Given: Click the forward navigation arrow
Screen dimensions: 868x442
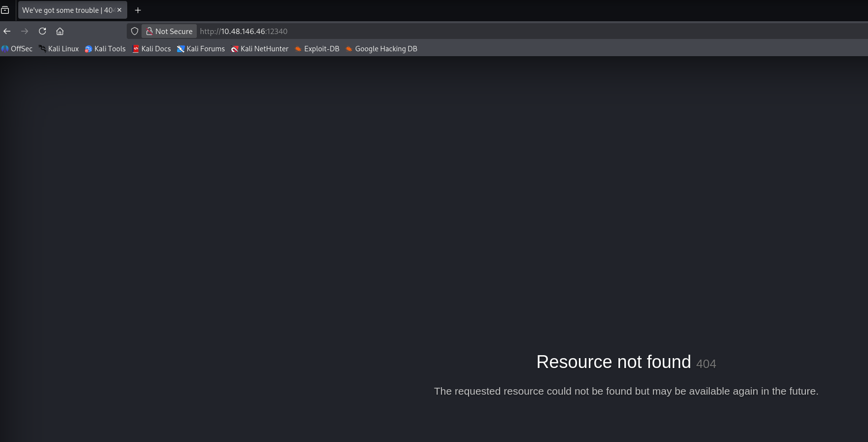Looking at the screenshot, I should coord(25,31).
